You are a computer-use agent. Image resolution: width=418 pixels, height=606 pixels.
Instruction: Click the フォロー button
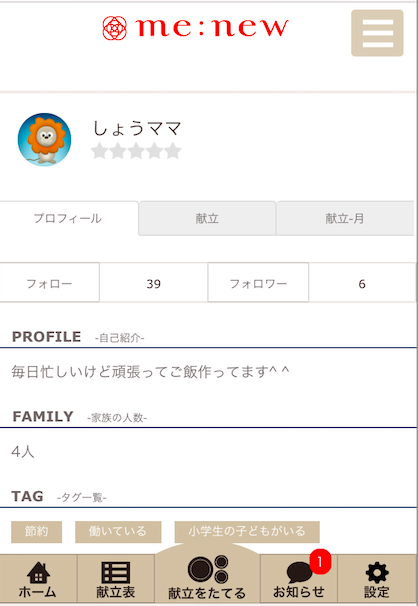[49, 283]
